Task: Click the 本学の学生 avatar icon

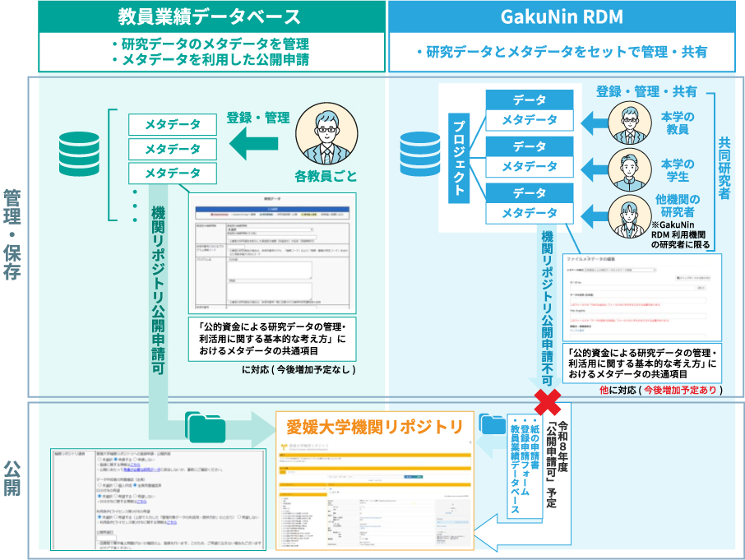Action: (x=632, y=170)
